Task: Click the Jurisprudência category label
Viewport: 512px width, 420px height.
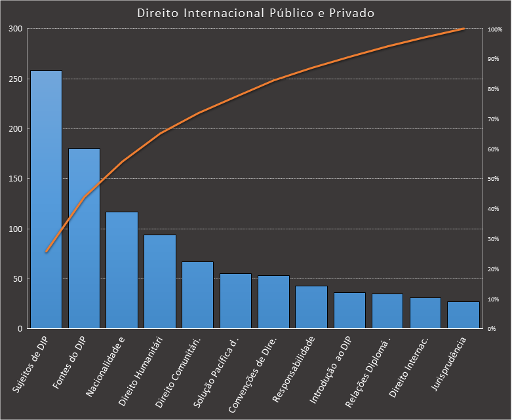Action: (x=449, y=366)
